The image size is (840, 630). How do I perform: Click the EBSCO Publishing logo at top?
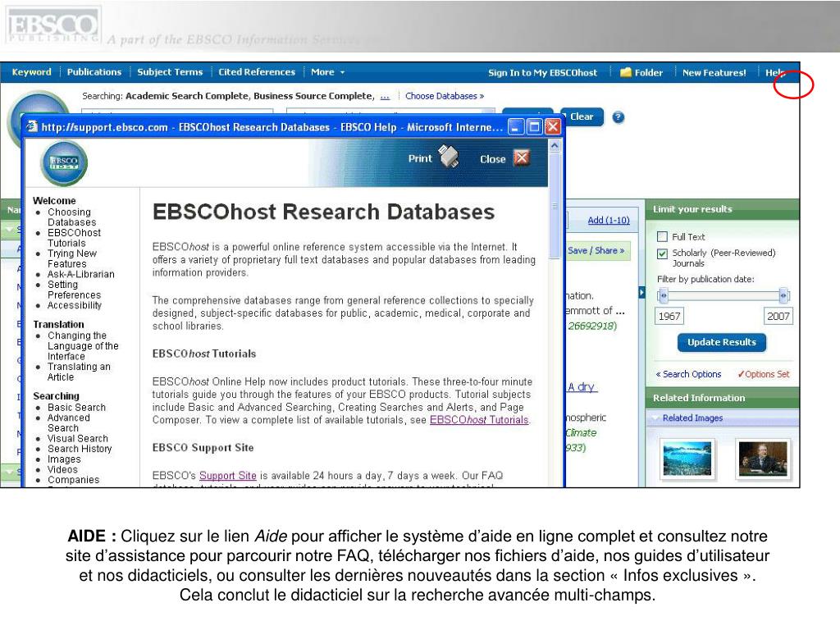[x=52, y=25]
